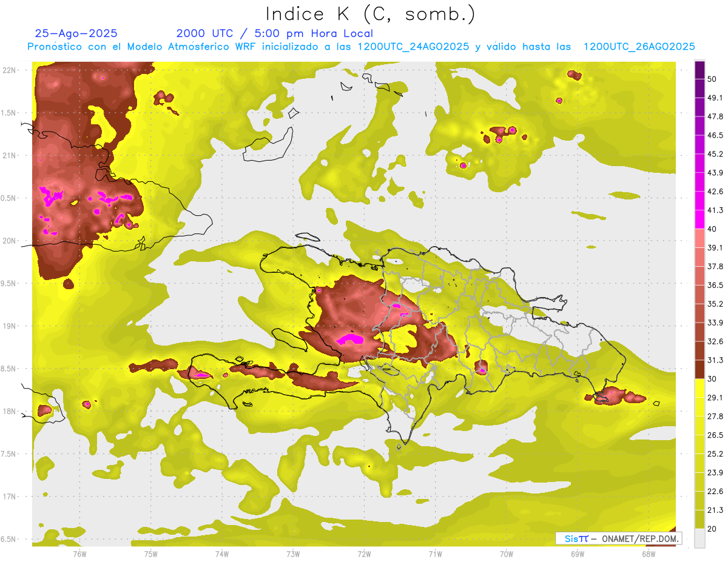Click the "18N" latitude label
The height and width of the screenshot is (562, 728).
pos(10,411)
